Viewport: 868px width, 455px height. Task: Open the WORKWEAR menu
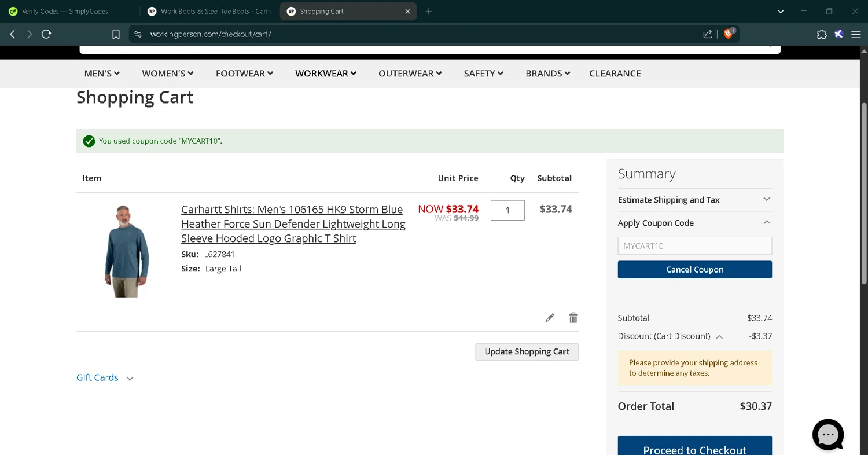click(x=326, y=74)
